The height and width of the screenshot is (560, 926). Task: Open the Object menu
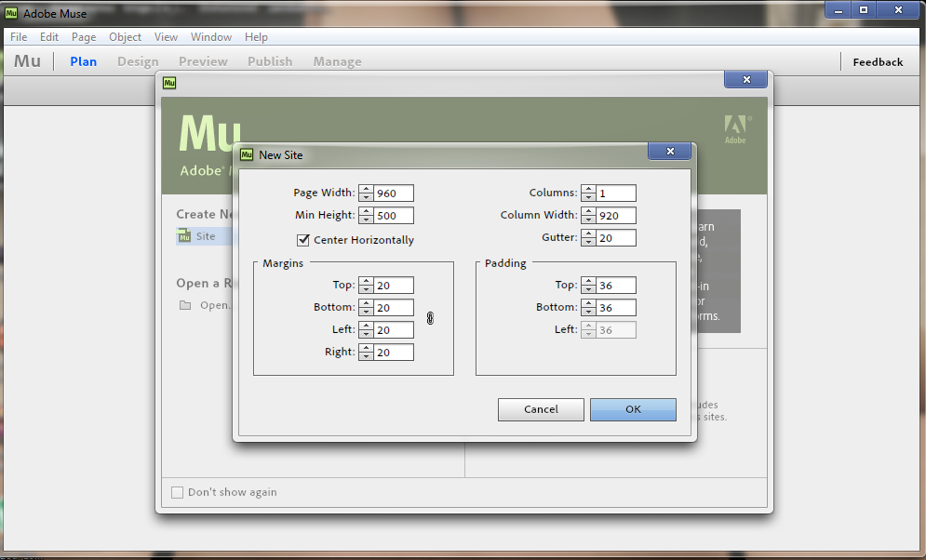(x=126, y=36)
